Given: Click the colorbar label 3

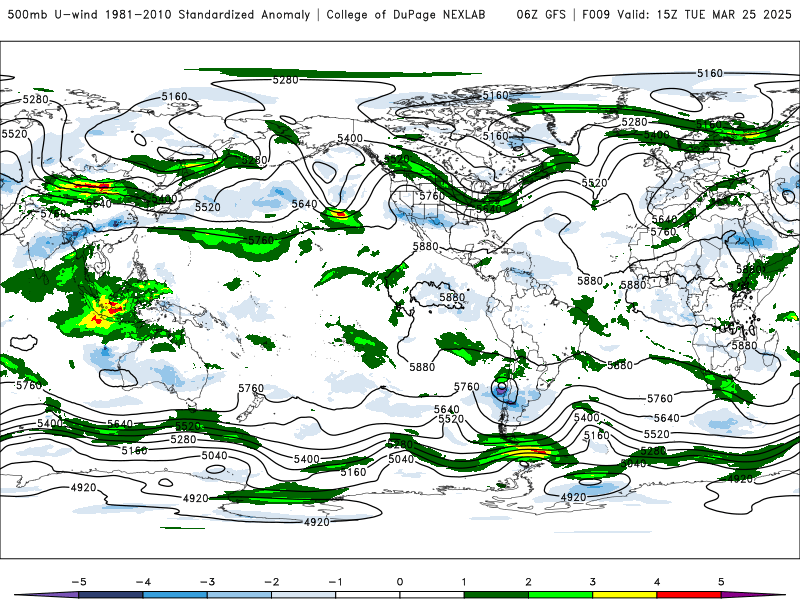Looking at the screenshot, I should point(592,582).
